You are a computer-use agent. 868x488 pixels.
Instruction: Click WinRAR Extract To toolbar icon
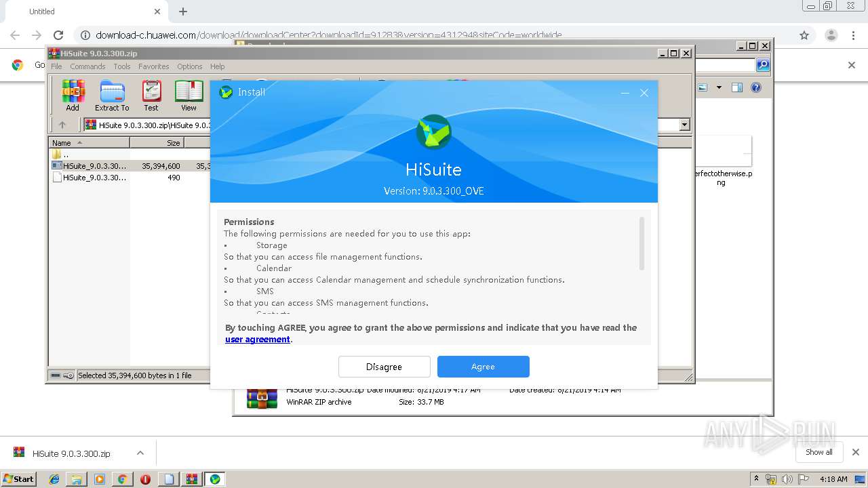[x=112, y=96]
